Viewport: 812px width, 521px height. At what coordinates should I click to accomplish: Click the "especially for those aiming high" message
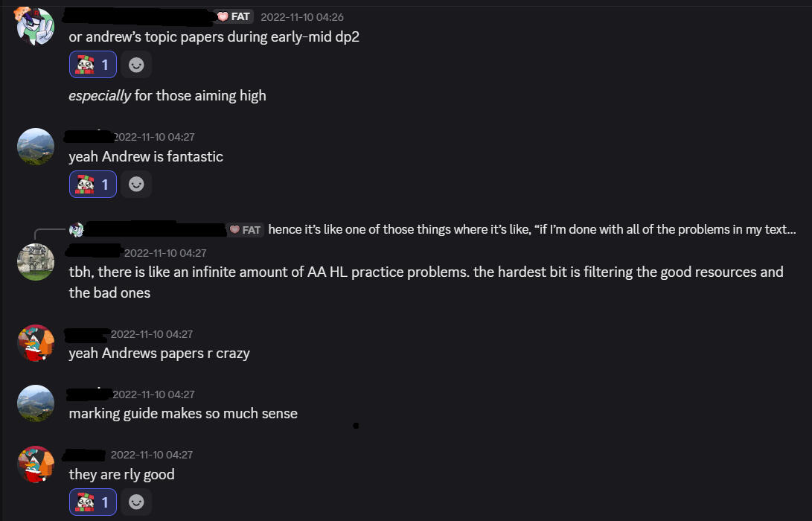(x=167, y=95)
